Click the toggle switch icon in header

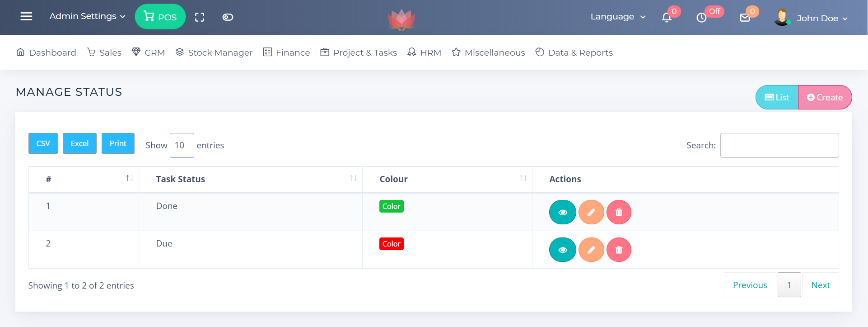(x=228, y=17)
